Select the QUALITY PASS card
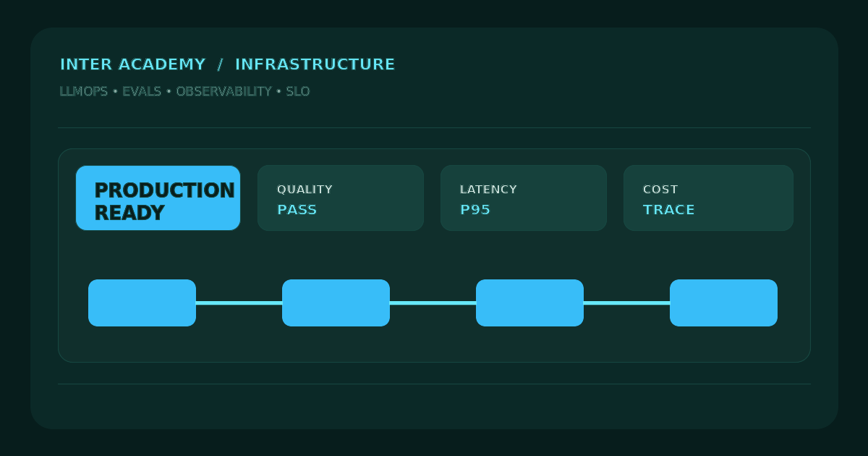This screenshot has width=868, height=456. tap(341, 198)
